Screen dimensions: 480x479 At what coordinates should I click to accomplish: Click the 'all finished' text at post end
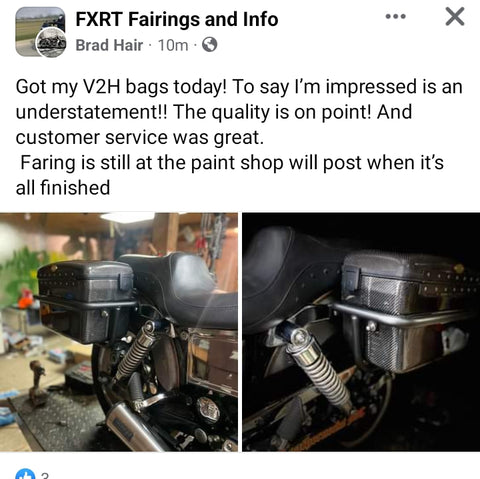63,188
